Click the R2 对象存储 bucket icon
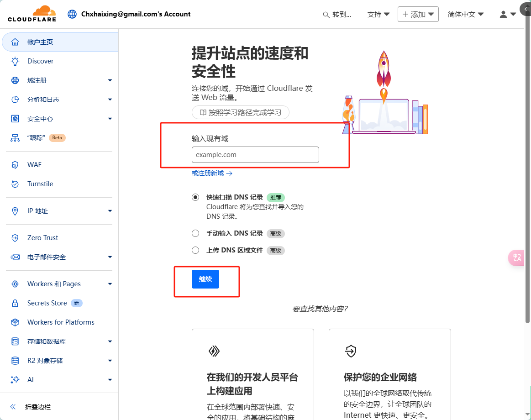Screen dimensions: 531x420 tap(15, 361)
